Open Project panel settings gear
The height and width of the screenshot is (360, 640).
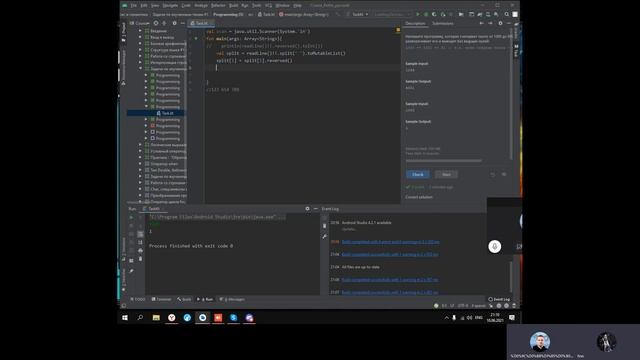[174, 23]
